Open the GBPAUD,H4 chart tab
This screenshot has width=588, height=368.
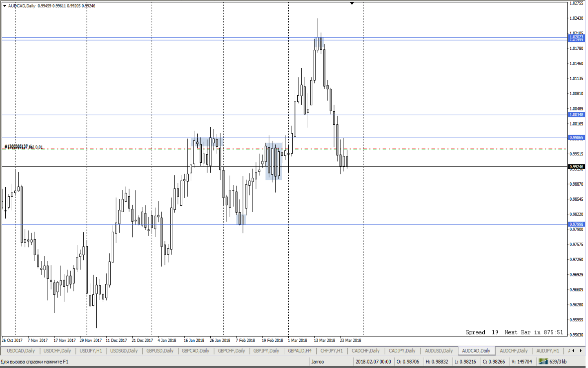300,351
